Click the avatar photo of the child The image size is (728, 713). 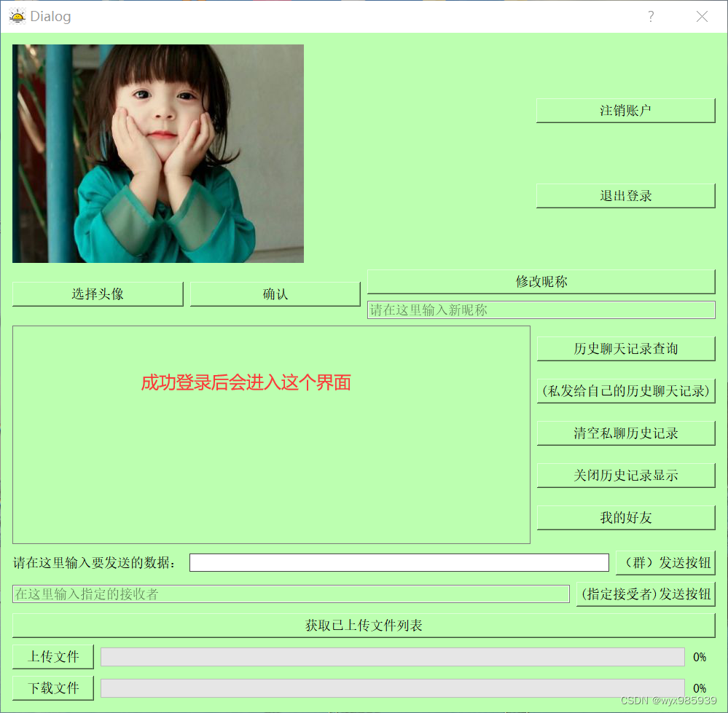pyautogui.click(x=158, y=154)
